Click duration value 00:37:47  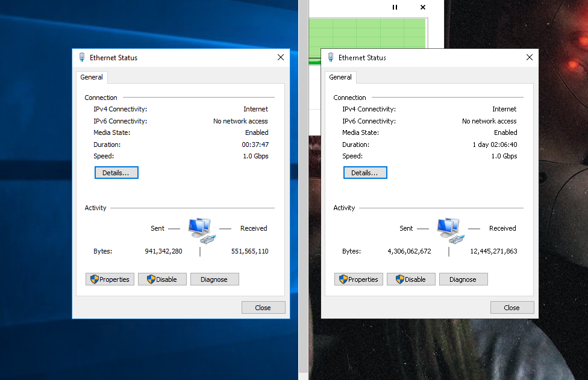pos(255,145)
